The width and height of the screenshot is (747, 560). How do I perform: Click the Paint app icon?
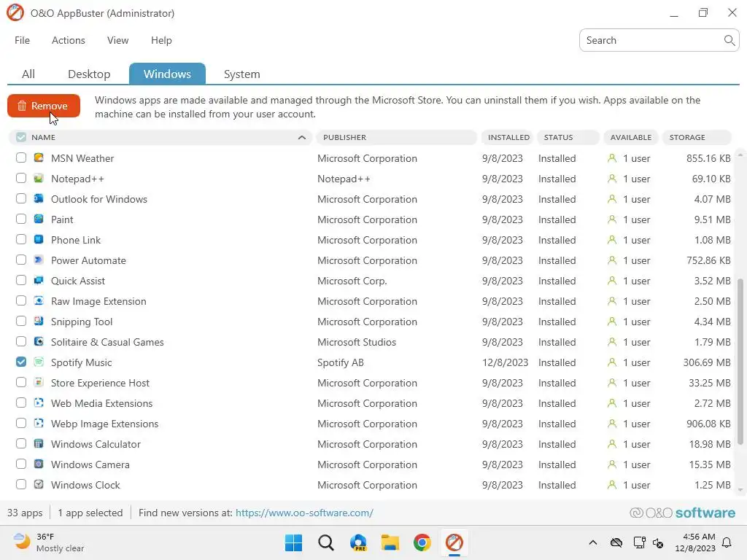click(x=39, y=219)
